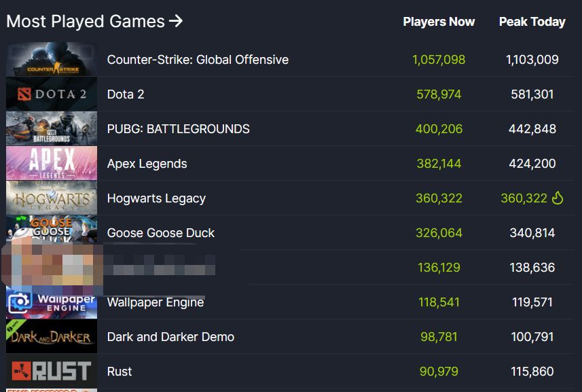
Task: Open the Counter-Strike game thumbnail
Action: click(x=52, y=59)
